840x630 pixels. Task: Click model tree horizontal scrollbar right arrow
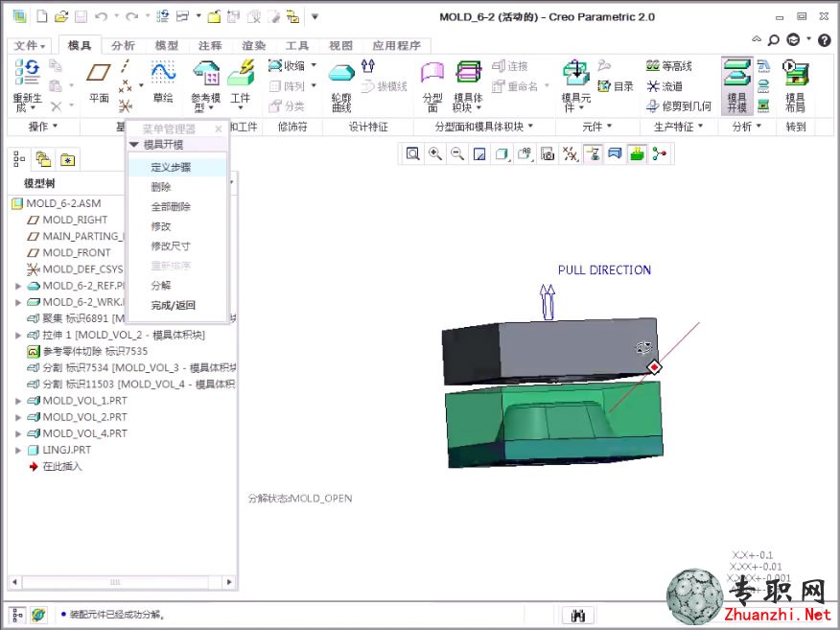click(229, 582)
